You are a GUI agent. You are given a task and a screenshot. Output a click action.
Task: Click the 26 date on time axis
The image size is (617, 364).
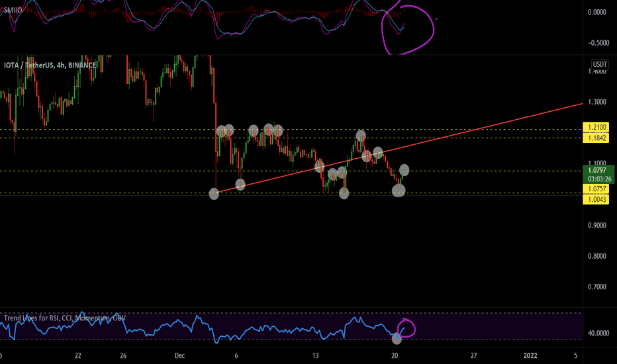coord(123,356)
